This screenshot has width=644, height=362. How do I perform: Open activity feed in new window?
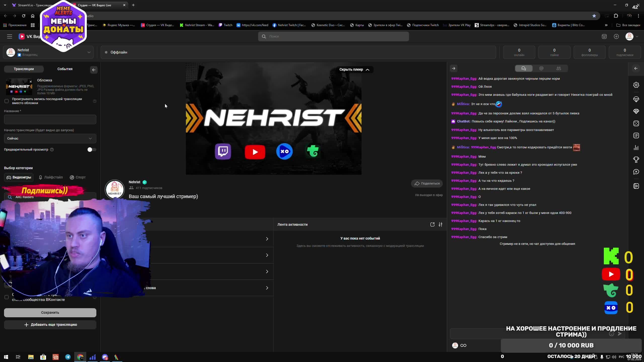tap(432, 224)
